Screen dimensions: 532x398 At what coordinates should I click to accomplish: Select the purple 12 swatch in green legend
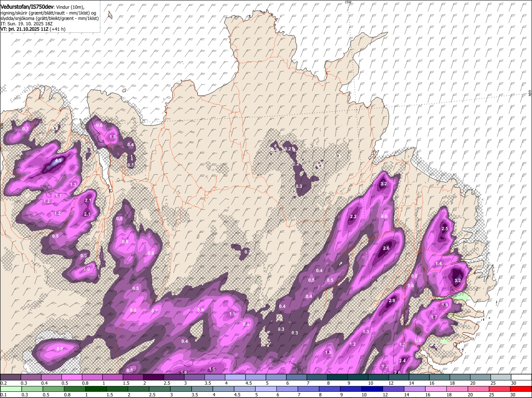(394, 389)
